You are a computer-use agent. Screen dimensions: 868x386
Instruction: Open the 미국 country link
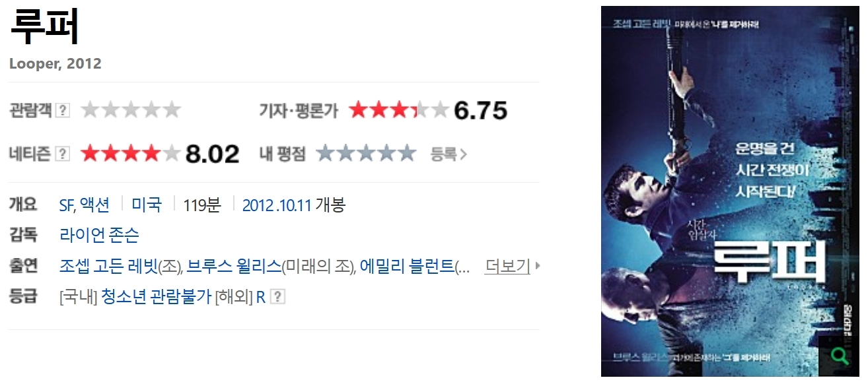(147, 205)
